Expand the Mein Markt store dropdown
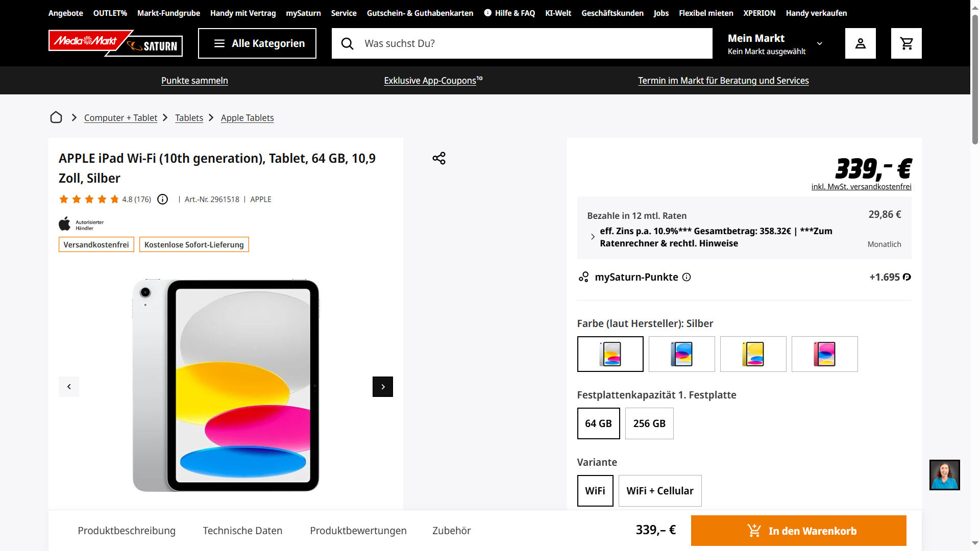The image size is (980, 551). [x=820, y=43]
